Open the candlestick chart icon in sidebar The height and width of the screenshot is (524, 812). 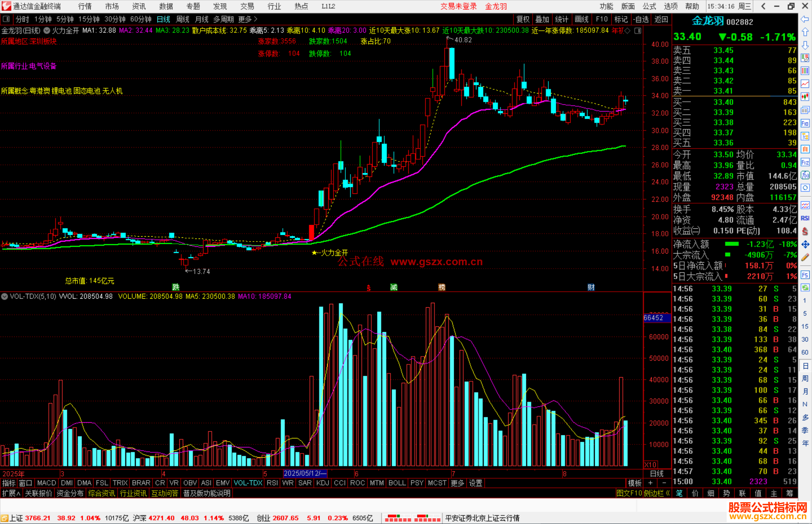point(805,97)
